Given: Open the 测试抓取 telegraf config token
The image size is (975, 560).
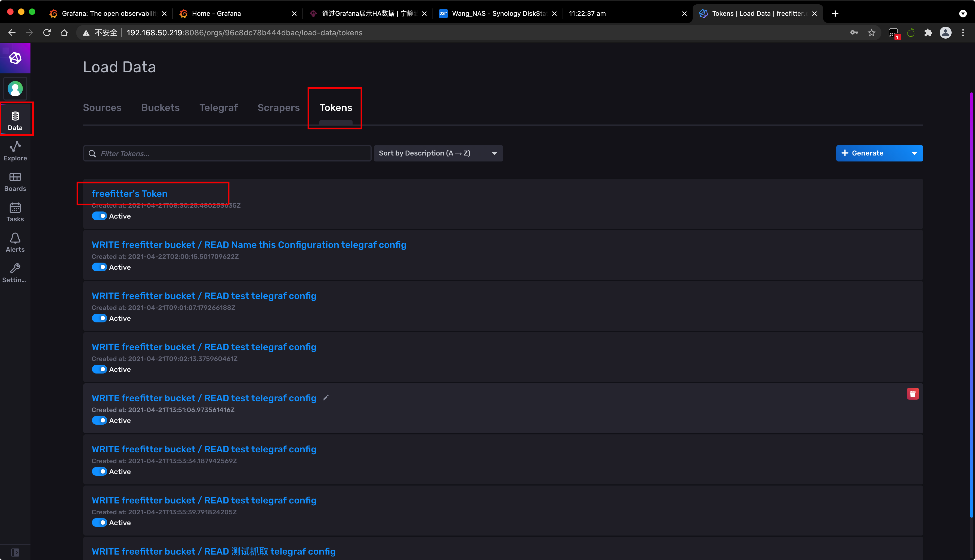Looking at the screenshot, I should [214, 551].
